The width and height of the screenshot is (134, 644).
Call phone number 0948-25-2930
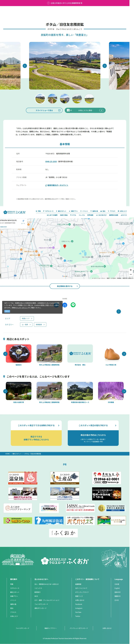[x=51, y=162]
